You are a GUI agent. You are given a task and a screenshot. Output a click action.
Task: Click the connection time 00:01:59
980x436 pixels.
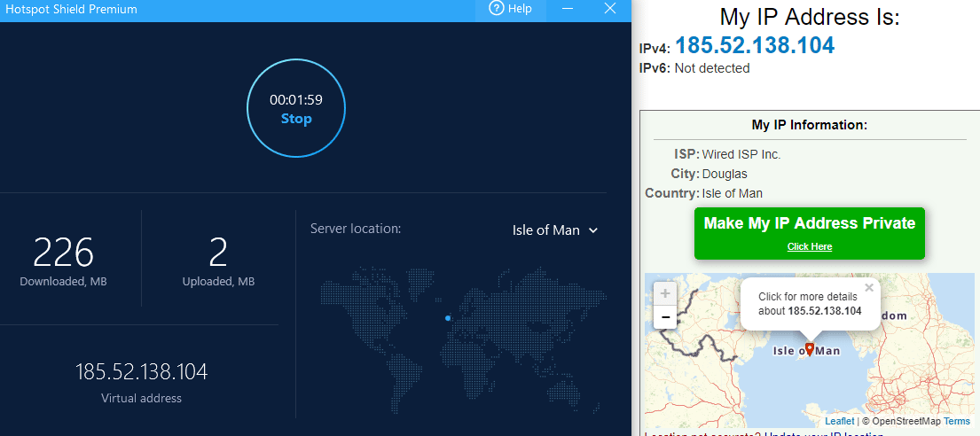296,100
